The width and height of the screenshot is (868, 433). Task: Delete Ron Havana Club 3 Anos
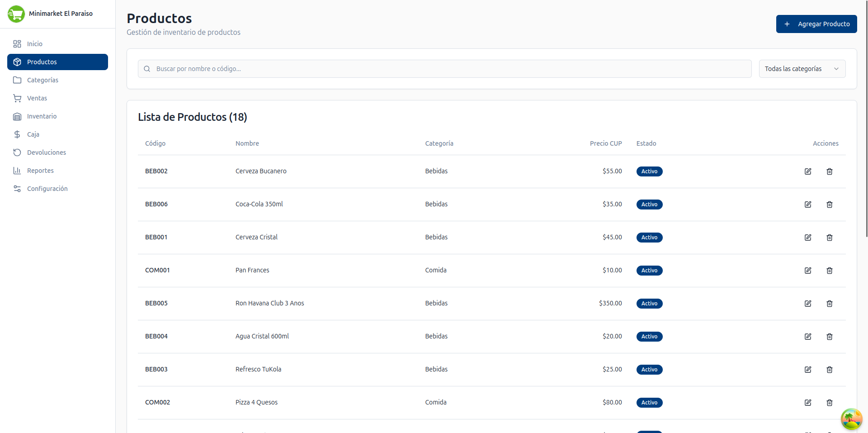830,304
